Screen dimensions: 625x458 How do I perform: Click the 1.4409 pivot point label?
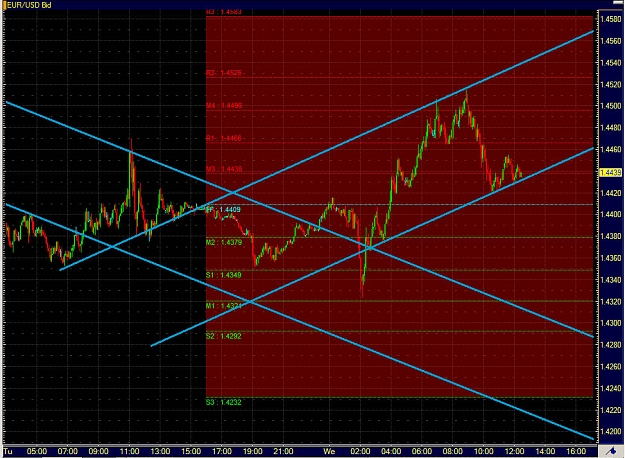(x=224, y=210)
